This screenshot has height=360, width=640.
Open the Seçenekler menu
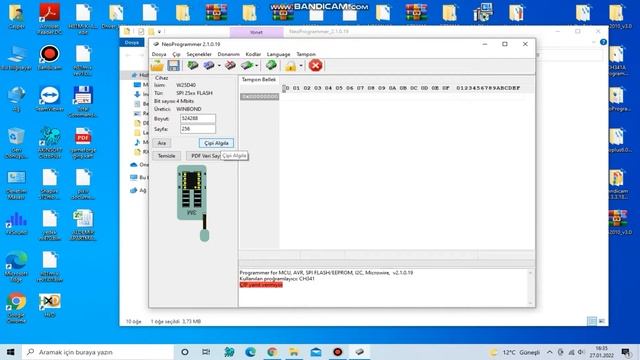point(199,54)
